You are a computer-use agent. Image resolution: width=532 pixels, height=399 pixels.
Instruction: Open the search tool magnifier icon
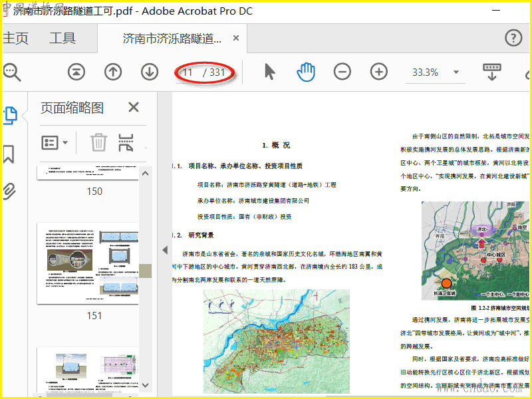pyautogui.click(x=11, y=72)
